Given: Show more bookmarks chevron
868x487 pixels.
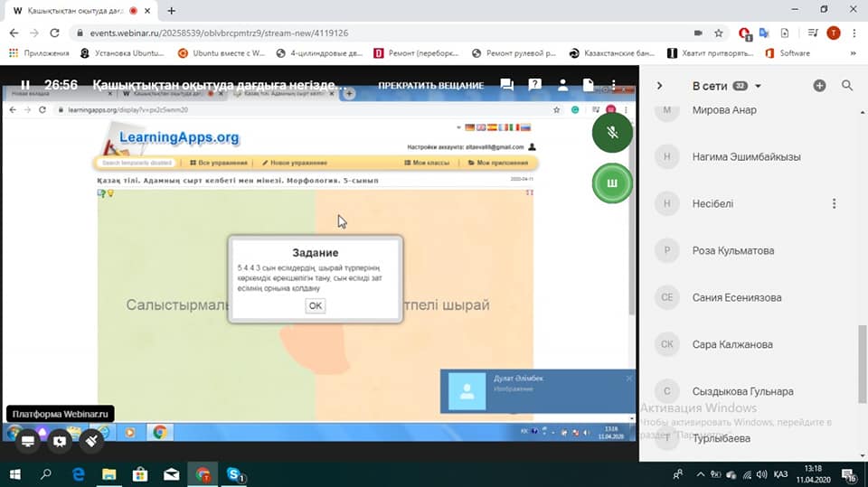Looking at the screenshot, I should 853,53.
